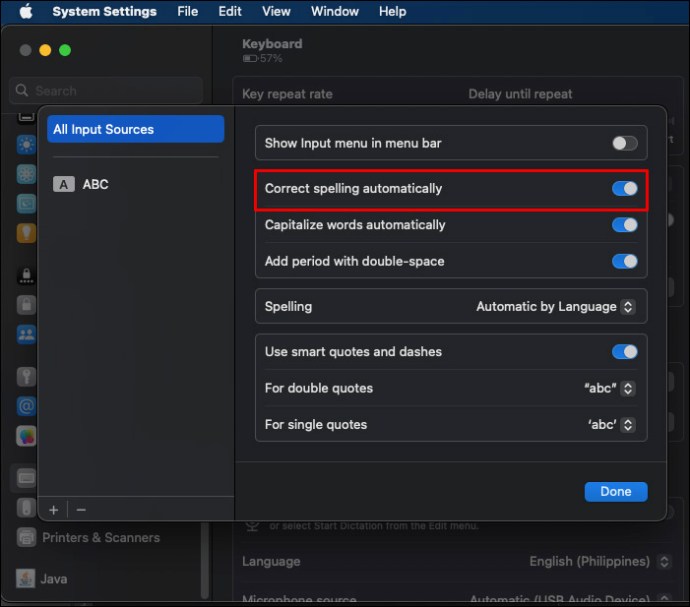The image size is (690, 607).
Task: Switch off Use smart quotes and dashes
Action: [x=624, y=352]
